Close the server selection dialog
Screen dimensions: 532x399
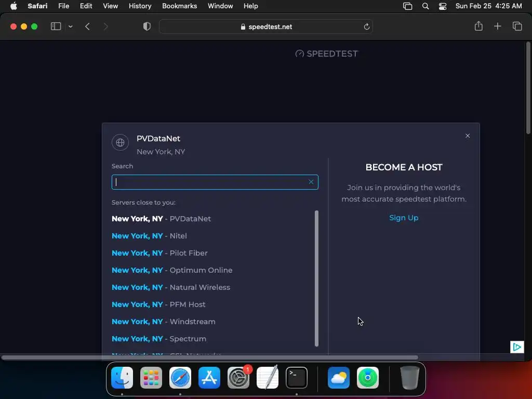tap(468, 136)
